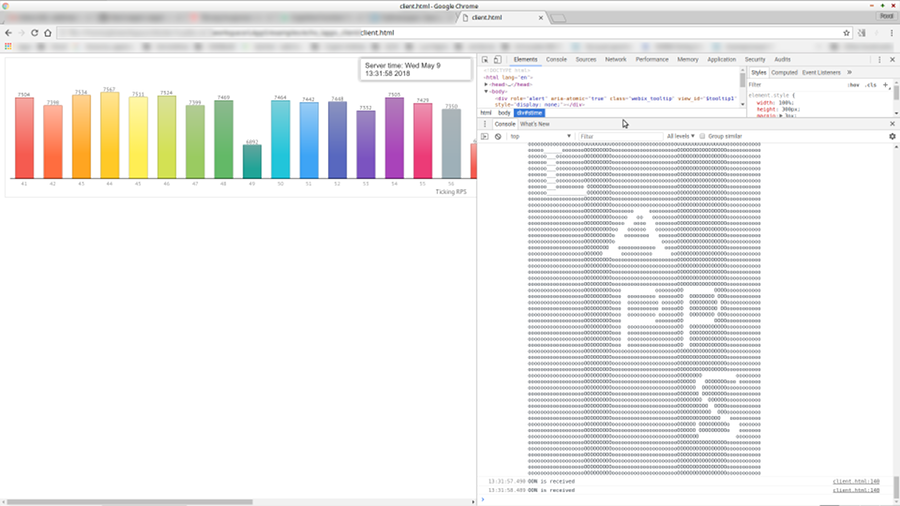
Task: Click the horizontal page scrollbar thumb
Action: point(129,502)
